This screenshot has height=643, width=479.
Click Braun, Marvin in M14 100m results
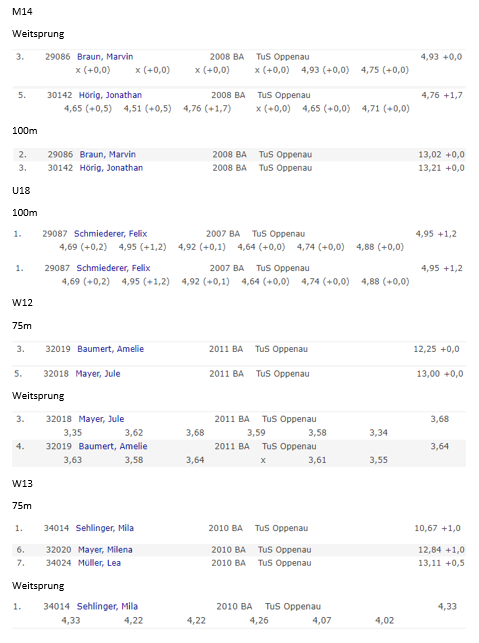coord(107,155)
